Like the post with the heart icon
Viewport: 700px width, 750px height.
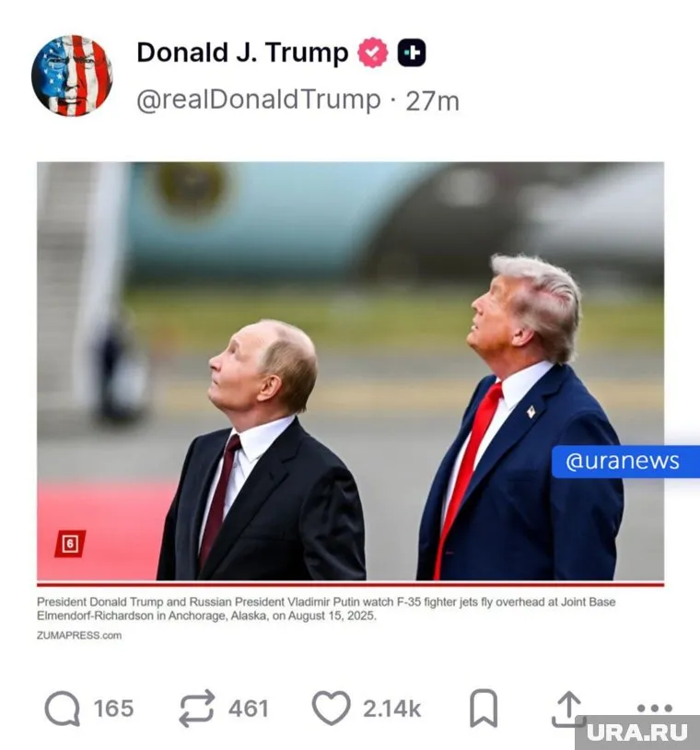click(331, 709)
